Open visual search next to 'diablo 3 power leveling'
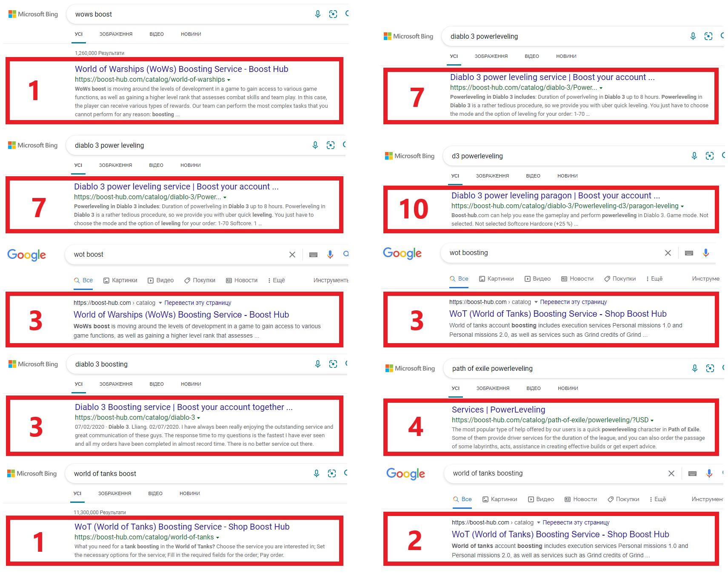Screen dimensions: 728x579 click(331, 145)
